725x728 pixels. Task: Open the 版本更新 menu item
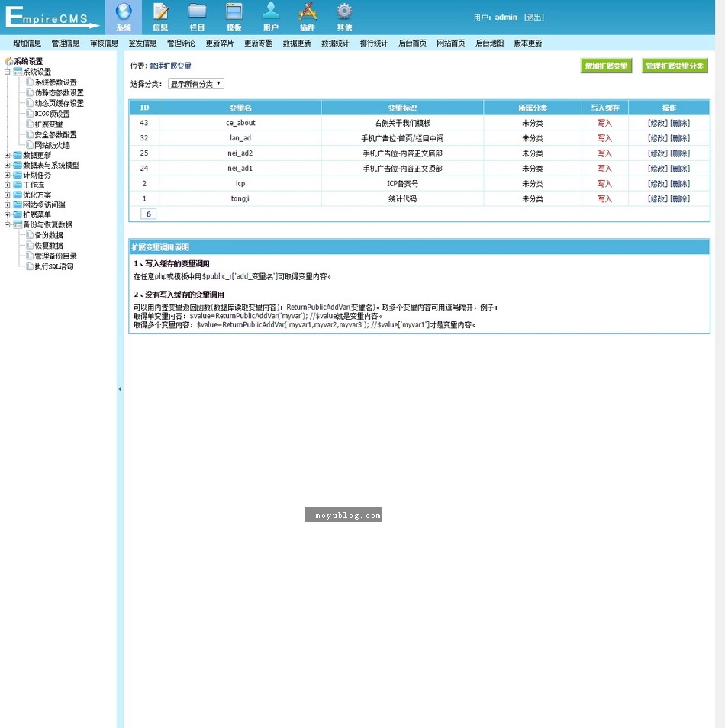pos(527,43)
